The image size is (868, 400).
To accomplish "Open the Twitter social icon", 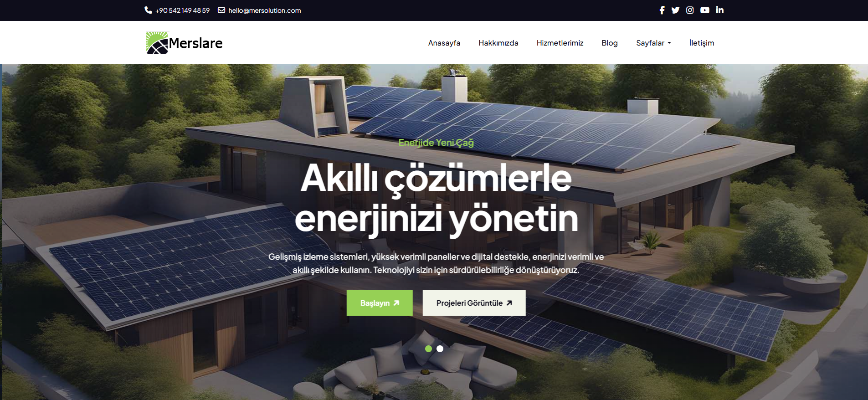I will point(675,10).
